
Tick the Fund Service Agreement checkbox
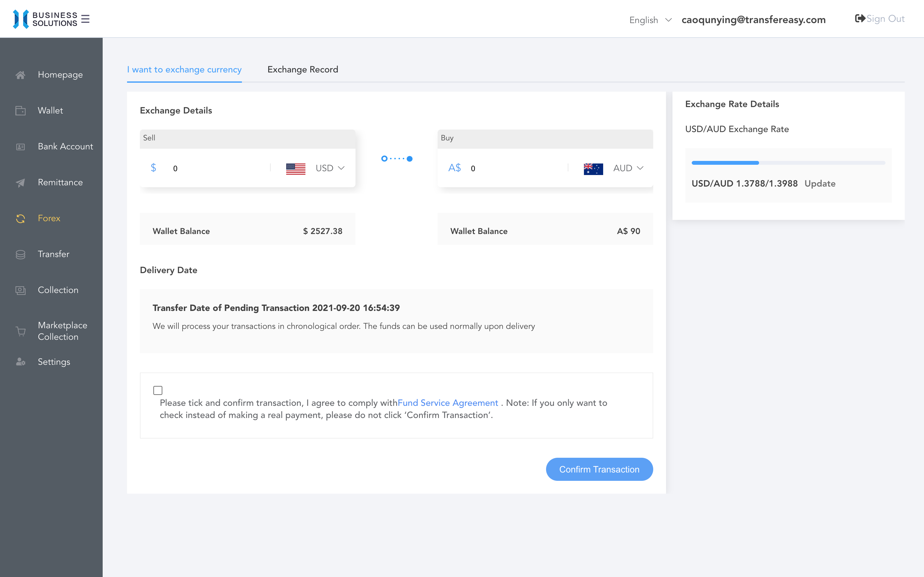158,390
